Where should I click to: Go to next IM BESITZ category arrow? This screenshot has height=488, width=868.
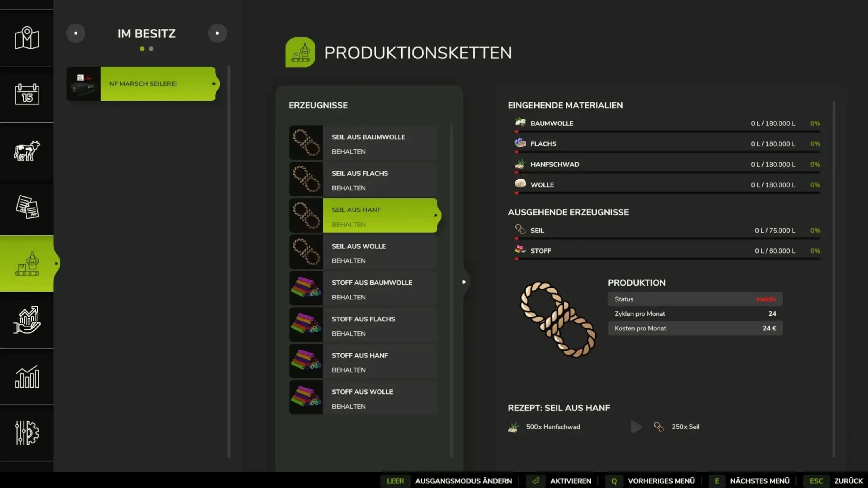click(217, 33)
